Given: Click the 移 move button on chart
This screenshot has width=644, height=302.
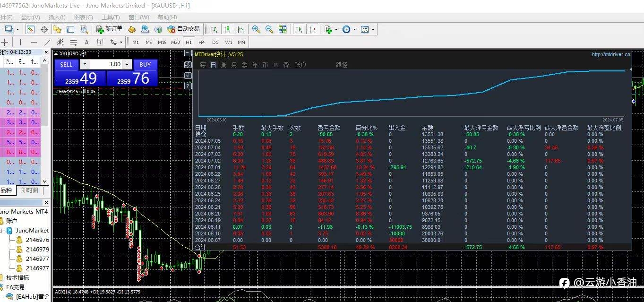Looking at the screenshot, I should pos(188,65).
